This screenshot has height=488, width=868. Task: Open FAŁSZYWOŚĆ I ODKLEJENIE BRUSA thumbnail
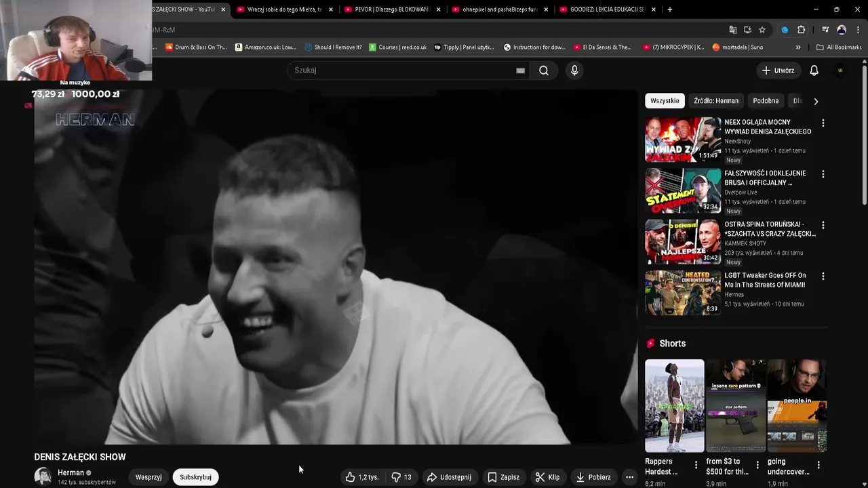click(x=683, y=191)
